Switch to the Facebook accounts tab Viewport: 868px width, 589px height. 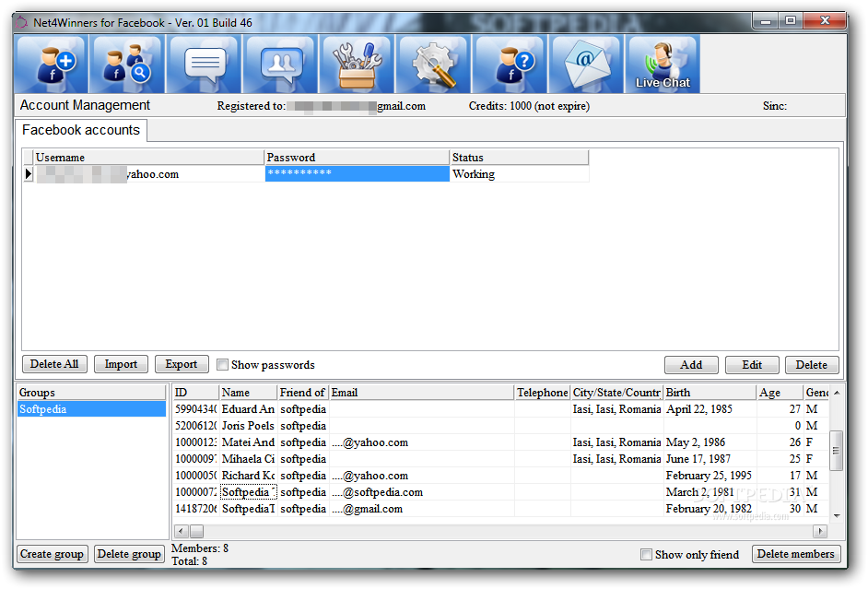81,130
